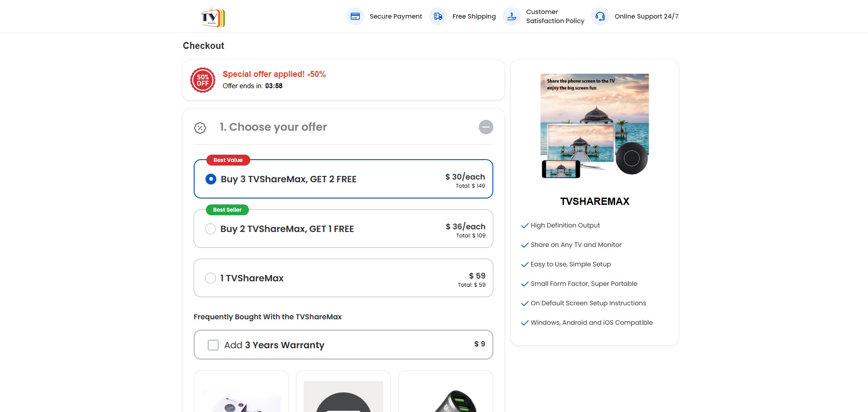The width and height of the screenshot is (868, 412).
Task: Click the Best Value red badge
Action: coord(228,160)
